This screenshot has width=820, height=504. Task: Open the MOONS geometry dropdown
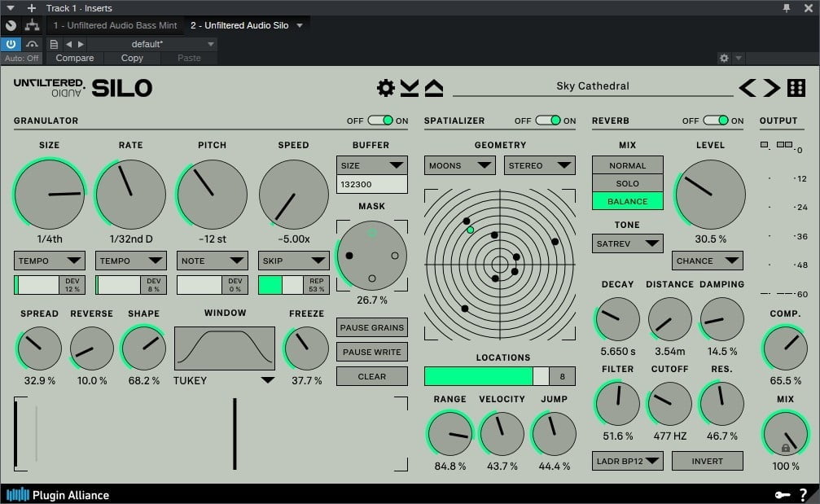(x=460, y=165)
